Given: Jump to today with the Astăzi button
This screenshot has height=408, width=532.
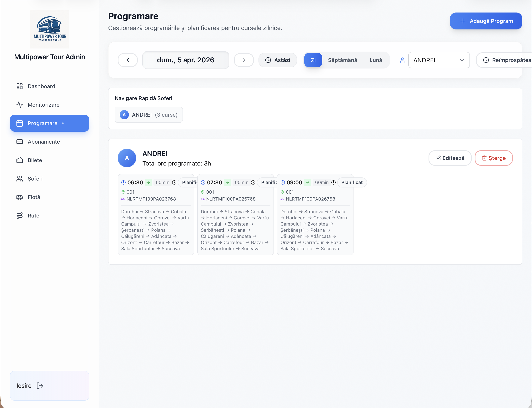Looking at the screenshot, I should [x=278, y=60].
